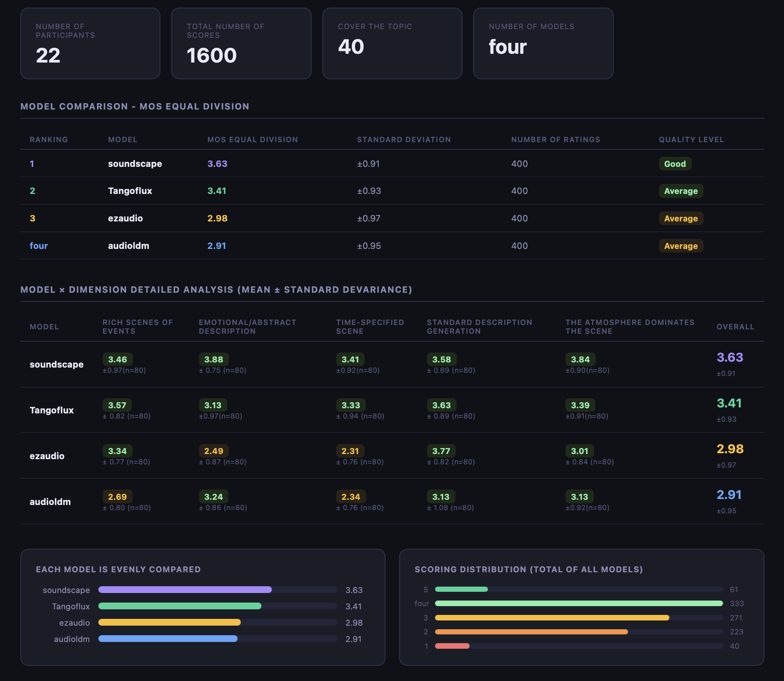Image resolution: width=784 pixels, height=681 pixels.
Task: Click Tangoflux's 3.63 standard description score
Action: coord(441,405)
